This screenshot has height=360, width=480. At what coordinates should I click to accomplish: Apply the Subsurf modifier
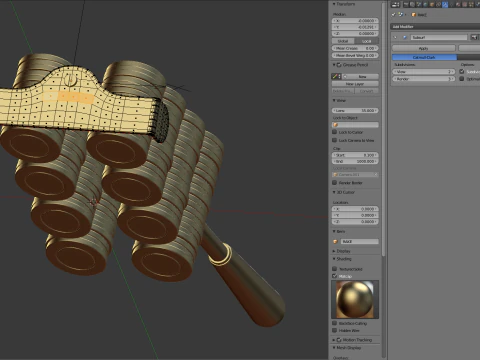[x=423, y=48]
